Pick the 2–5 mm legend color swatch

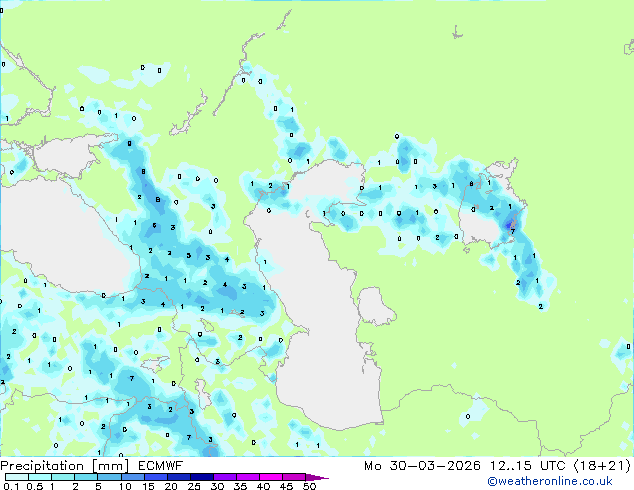[86, 477]
